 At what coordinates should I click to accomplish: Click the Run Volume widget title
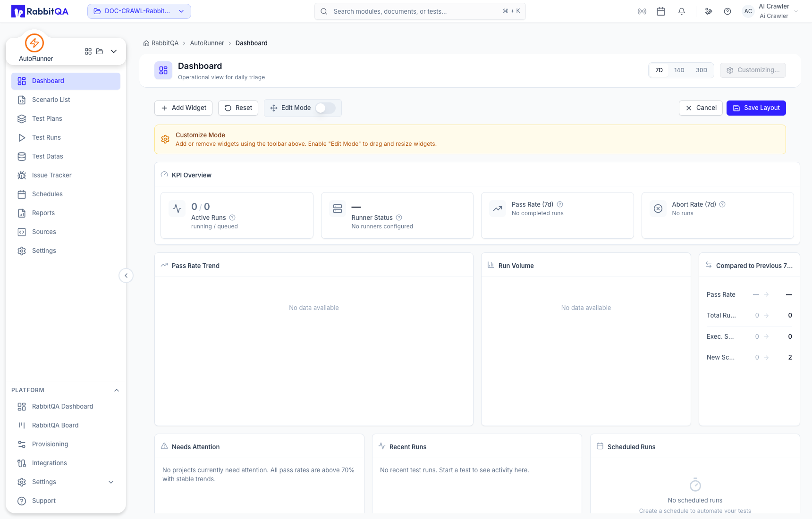pyautogui.click(x=516, y=266)
